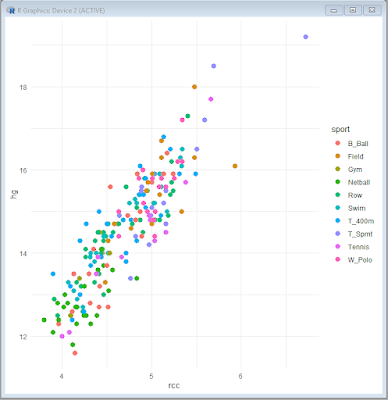
Task: Click the T_Sprnt legend color dot
Action: point(338,234)
